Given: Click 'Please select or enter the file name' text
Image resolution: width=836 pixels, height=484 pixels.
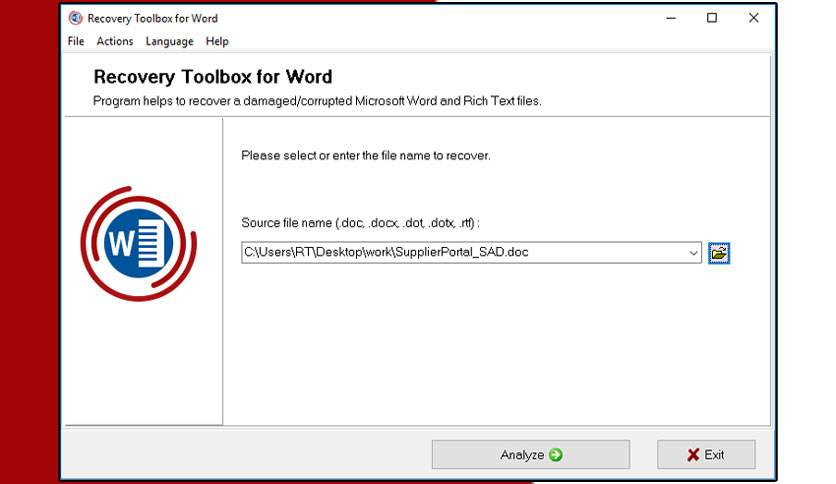Looking at the screenshot, I should click(x=366, y=156).
